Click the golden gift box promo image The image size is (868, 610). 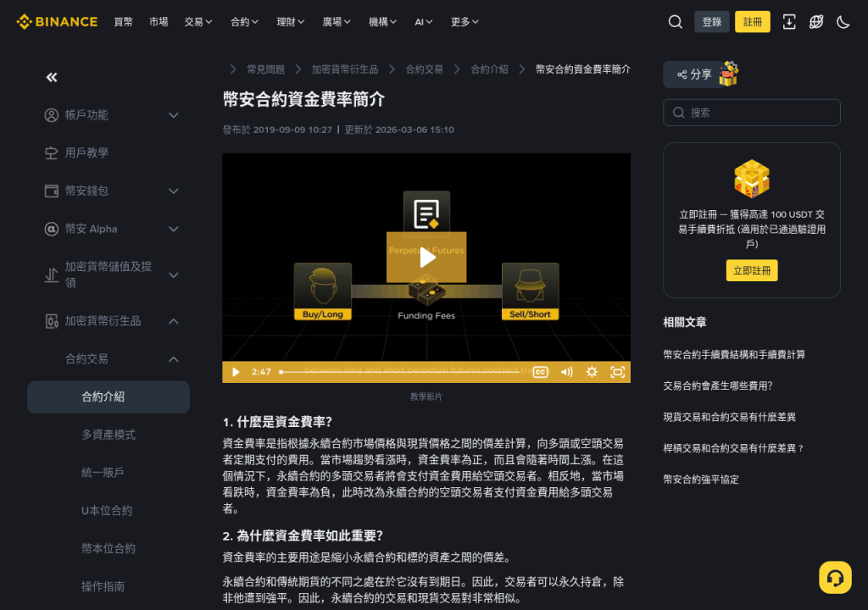(752, 179)
